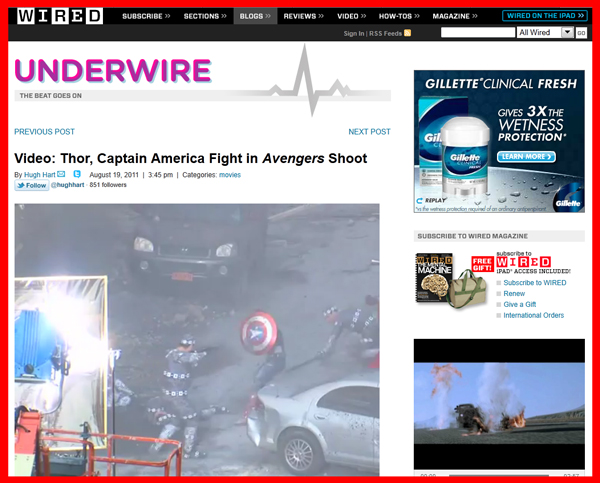600x483 pixels.
Task: Click the International Orders link
Action: click(x=533, y=315)
